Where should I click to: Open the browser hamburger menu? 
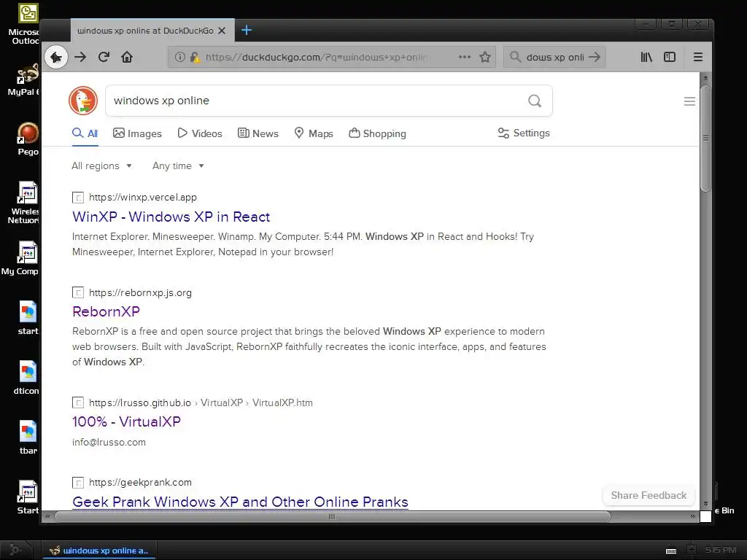click(x=698, y=57)
